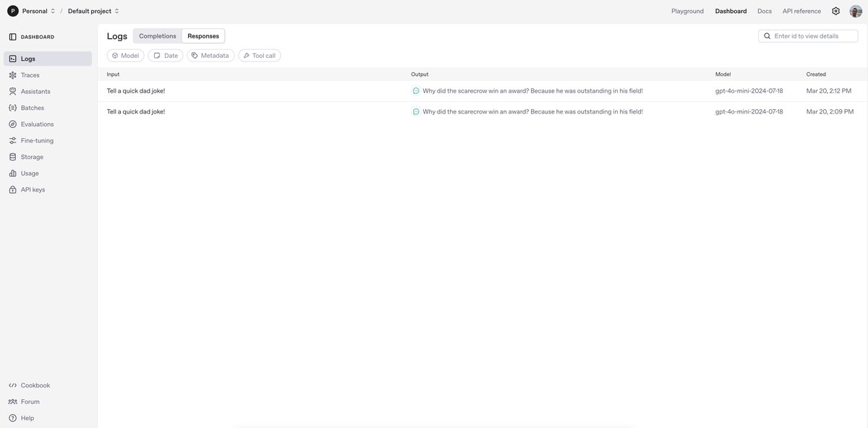868x428 pixels.
Task: Select the Responses tab
Action: 203,36
